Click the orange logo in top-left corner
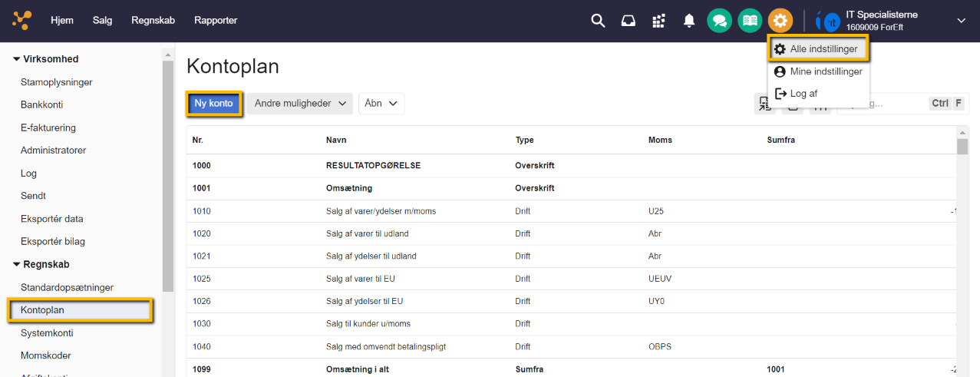Image resolution: width=980 pixels, height=377 pixels. (x=22, y=21)
